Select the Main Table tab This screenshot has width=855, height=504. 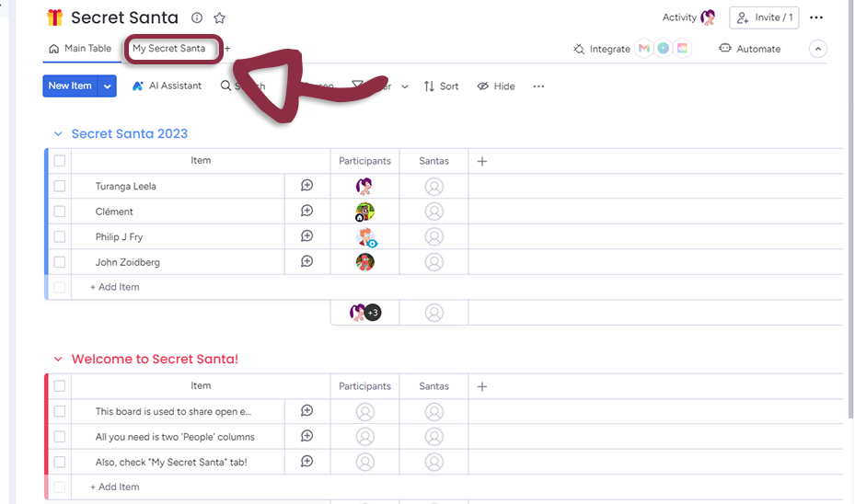(80, 49)
